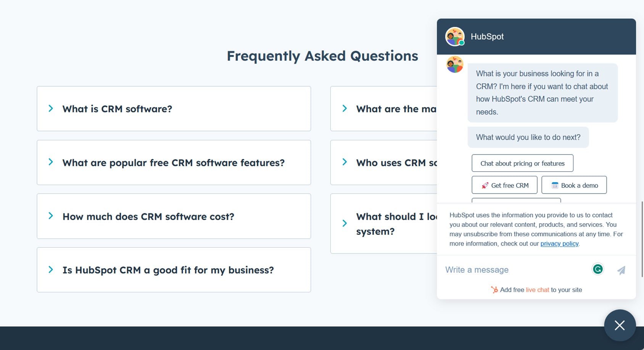Click the 'Frequently Asked Questions' heading
The height and width of the screenshot is (350, 644).
(x=322, y=56)
